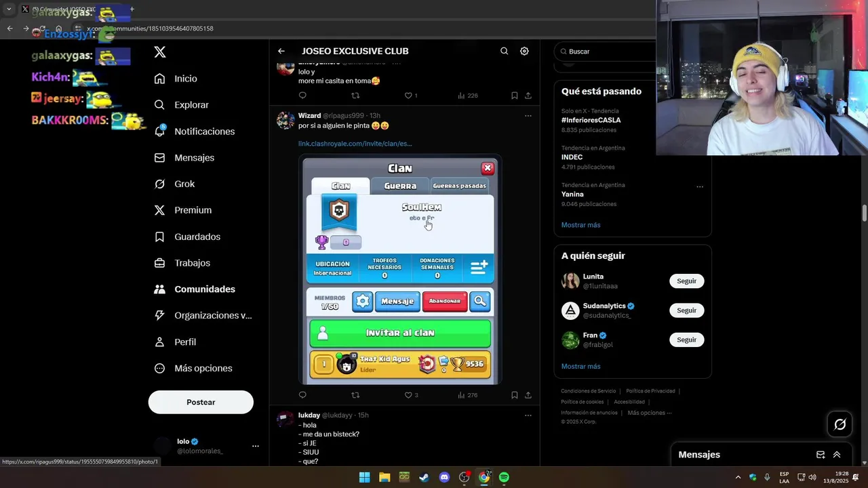
Task: Repost the casita en toma post
Action: (x=355, y=96)
